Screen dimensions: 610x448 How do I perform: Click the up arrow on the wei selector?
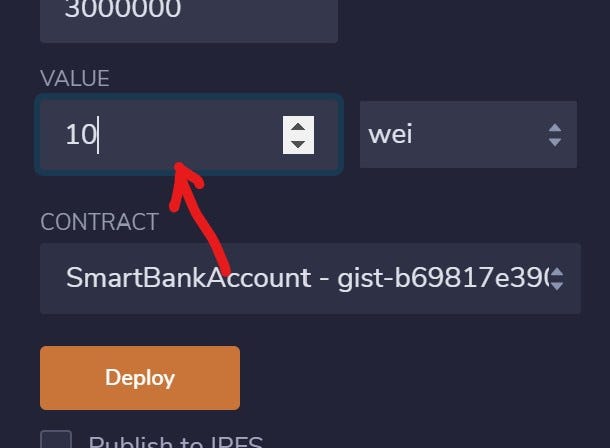(555, 128)
